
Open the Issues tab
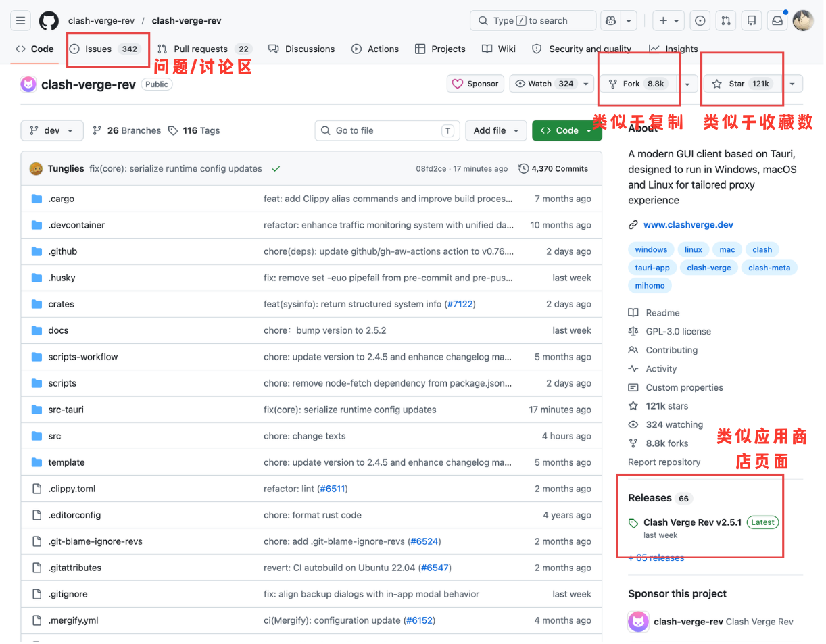(x=105, y=49)
